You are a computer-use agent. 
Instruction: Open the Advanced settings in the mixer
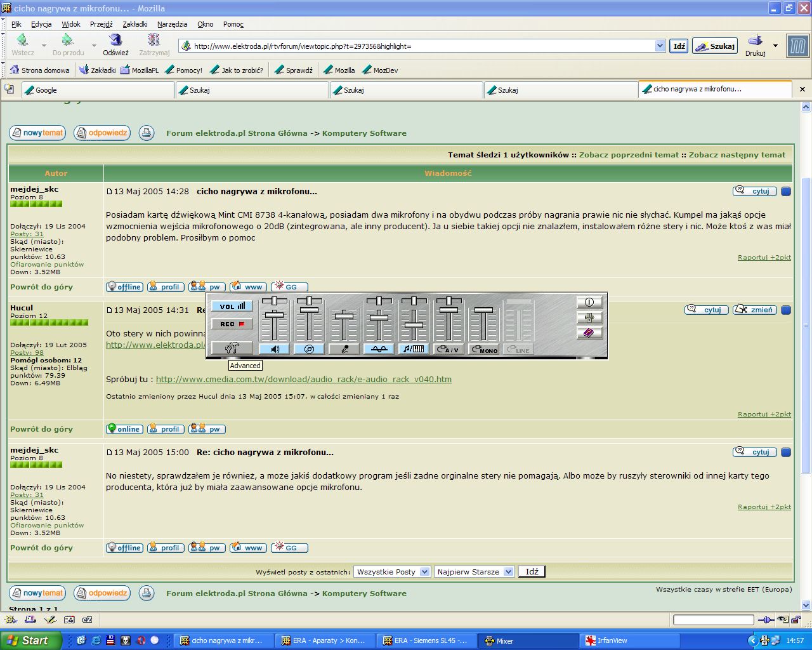click(232, 348)
